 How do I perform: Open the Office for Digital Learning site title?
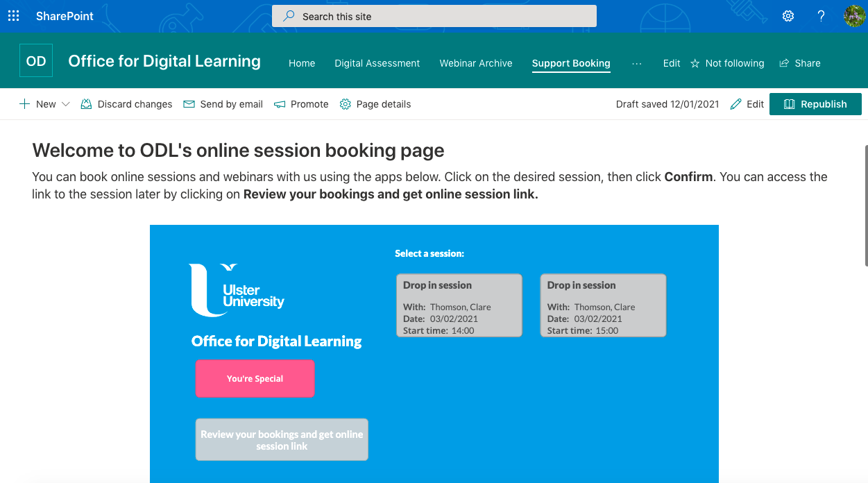point(164,61)
